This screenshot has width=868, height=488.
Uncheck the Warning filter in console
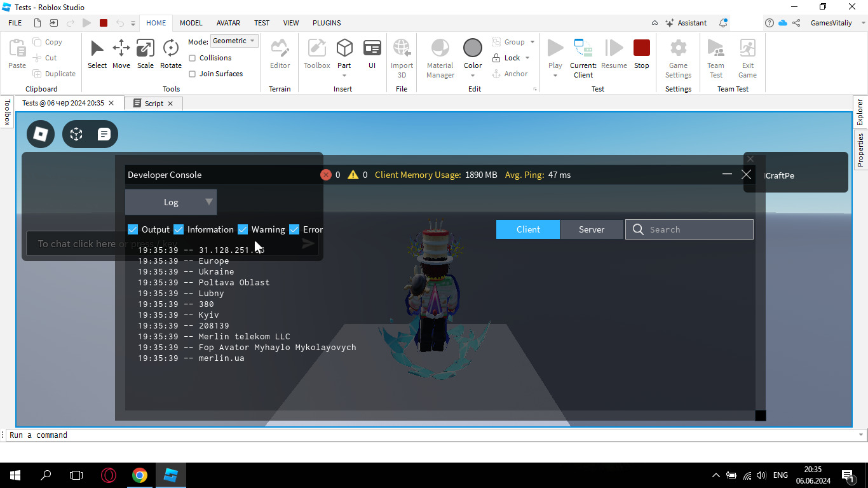pos(243,229)
